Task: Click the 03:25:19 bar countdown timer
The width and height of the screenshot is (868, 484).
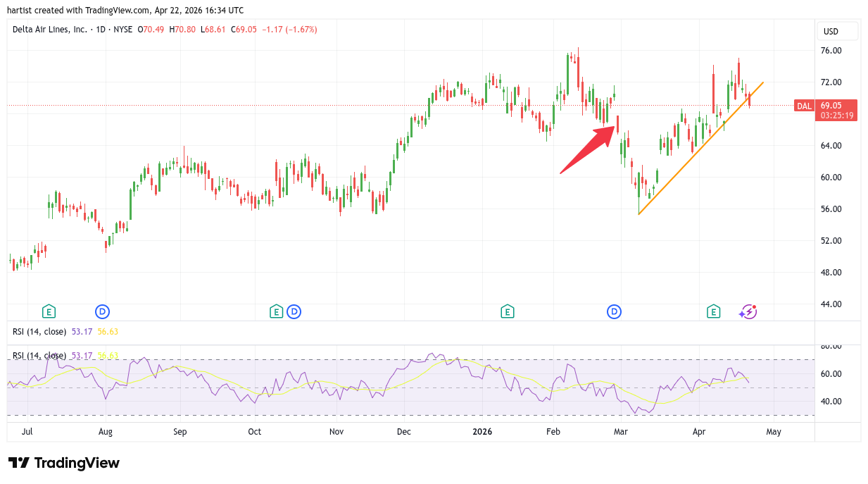Action: [x=837, y=115]
